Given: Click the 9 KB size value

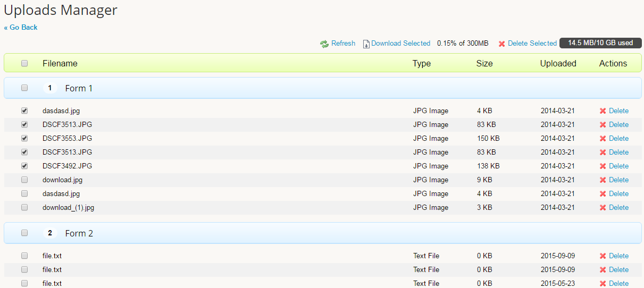Looking at the screenshot, I should [484, 180].
